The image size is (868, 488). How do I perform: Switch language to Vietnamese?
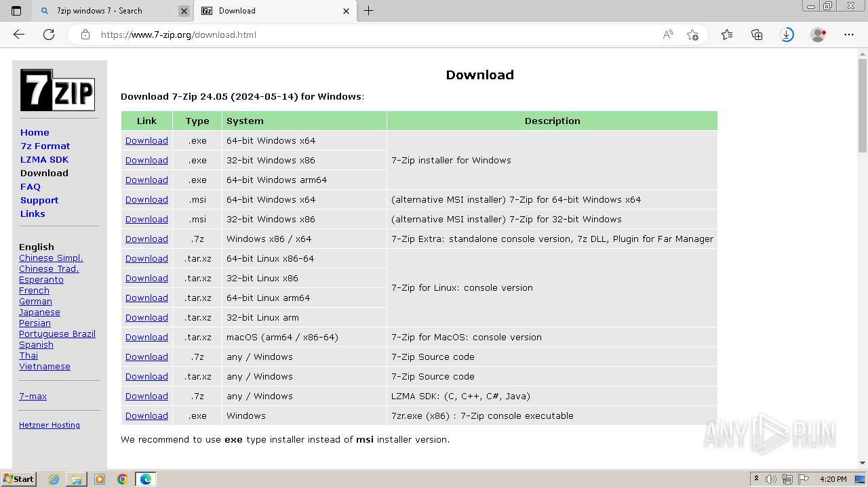[45, 366]
